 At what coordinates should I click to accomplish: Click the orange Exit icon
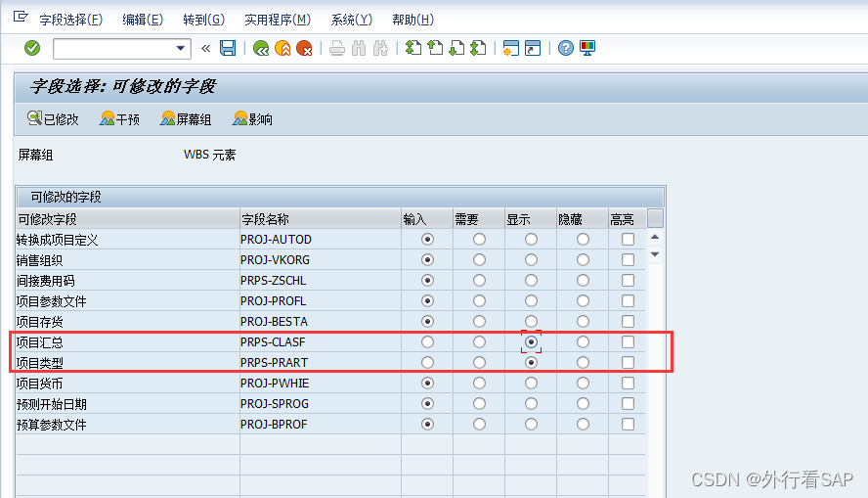[x=282, y=48]
